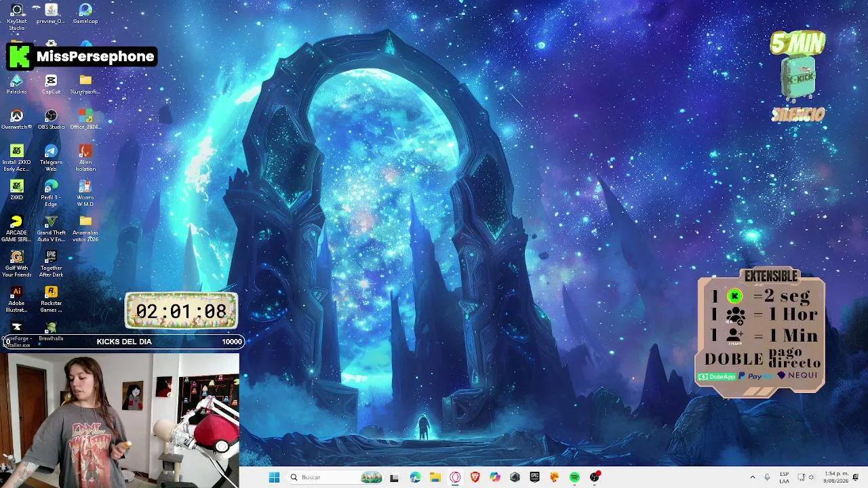Viewport: 868px width, 488px height.
Task: Open Epic Games Launcher from the taskbar
Action: (x=534, y=477)
